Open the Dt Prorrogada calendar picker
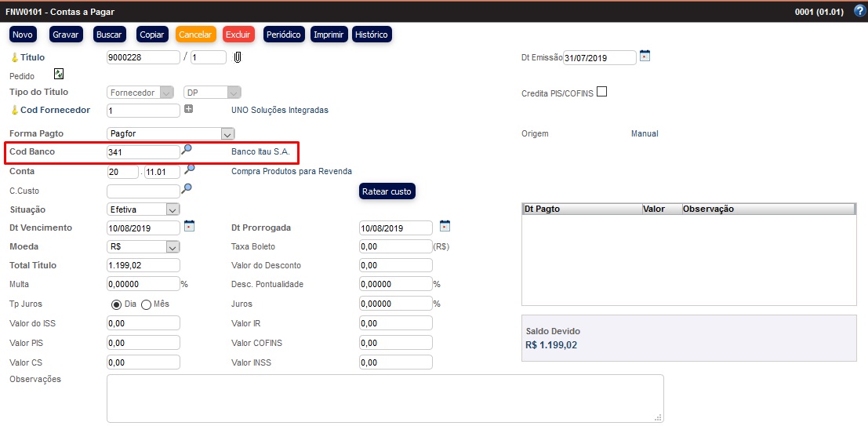Viewport: 868px width, 426px height. click(445, 226)
